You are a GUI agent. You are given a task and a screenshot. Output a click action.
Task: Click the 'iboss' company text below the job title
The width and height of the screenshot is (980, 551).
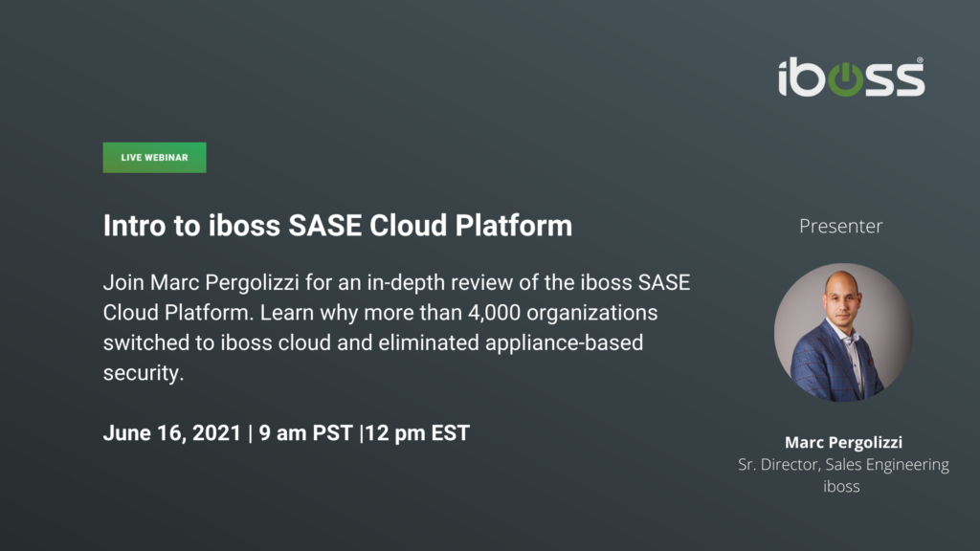(841, 487)
